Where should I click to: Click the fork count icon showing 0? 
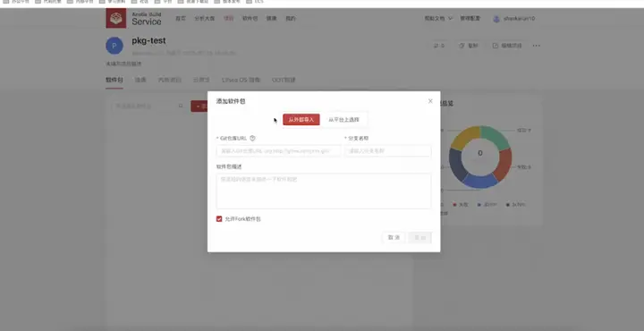pyautogui.click(x=438, y=46)
